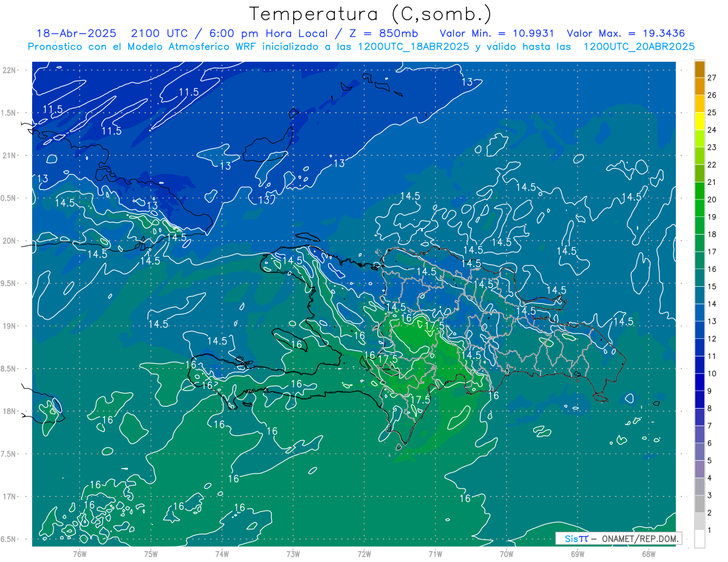Click the '15' colorbar value
This screenshot has width=728, height=562.
coord(712,287)
